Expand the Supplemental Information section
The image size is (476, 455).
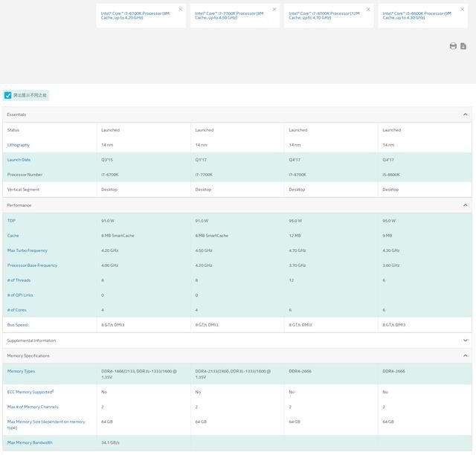tap(465, 341)
